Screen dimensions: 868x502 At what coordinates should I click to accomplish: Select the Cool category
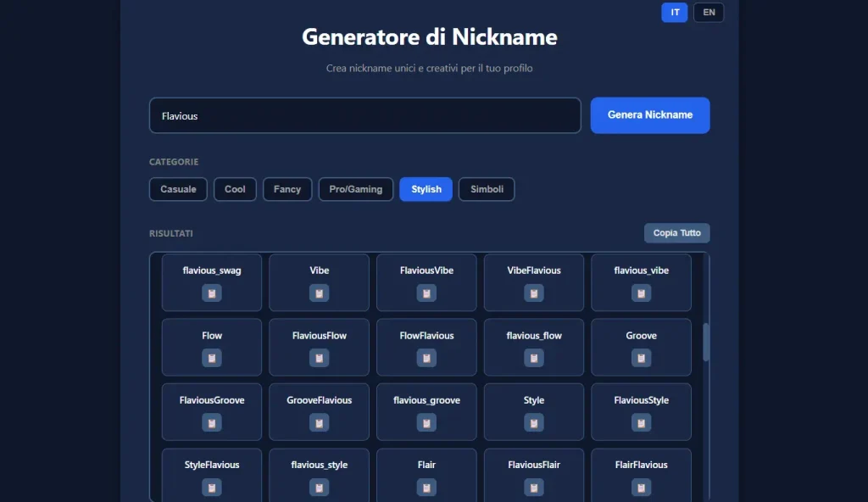(235, 189)
